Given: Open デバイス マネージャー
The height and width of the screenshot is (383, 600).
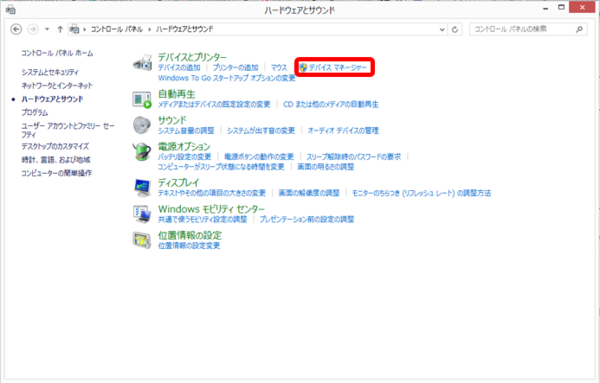Looking at the screenshot, I should pos(338,68).
